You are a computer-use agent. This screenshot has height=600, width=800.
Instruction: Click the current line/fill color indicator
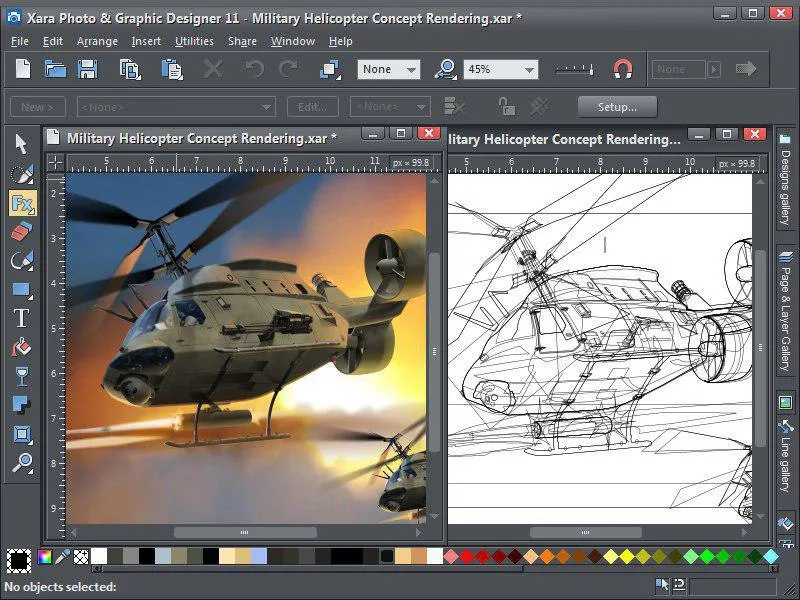click(19, 560)
